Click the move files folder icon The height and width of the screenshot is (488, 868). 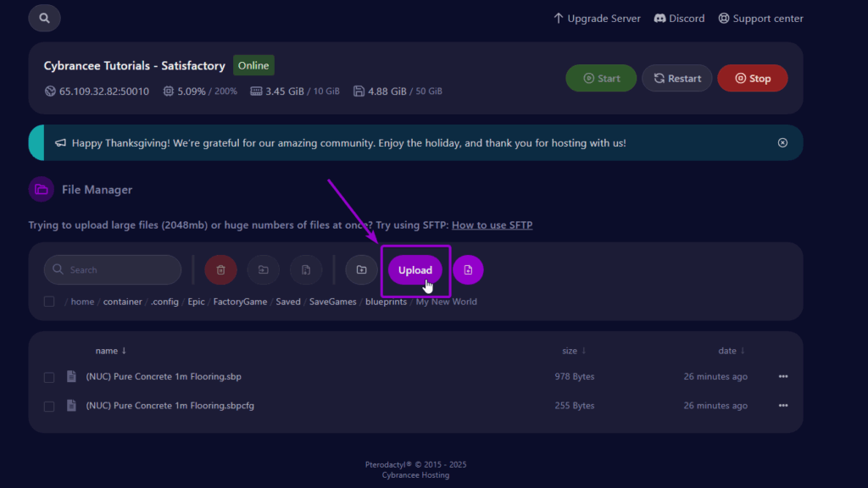263,270
